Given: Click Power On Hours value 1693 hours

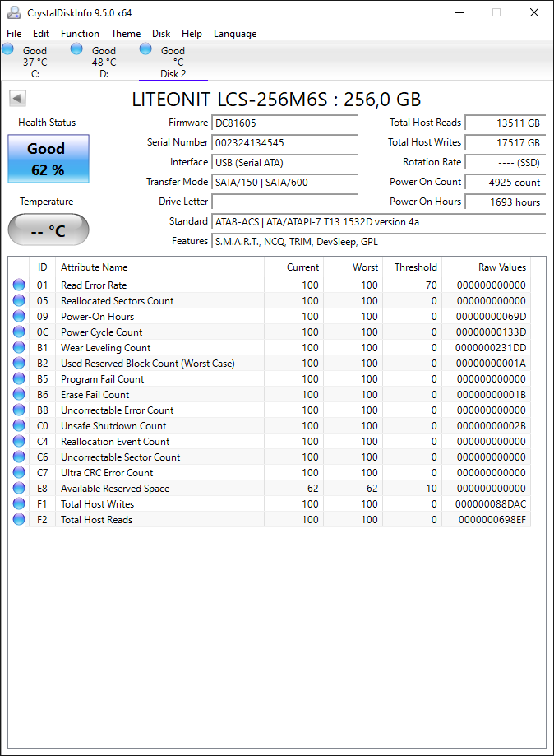Looking at the screenshot, I should coord(506,202).
